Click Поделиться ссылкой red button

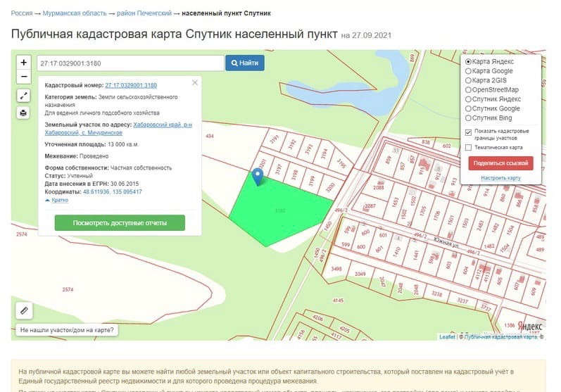pyautogui.click(x=500, y=163)
